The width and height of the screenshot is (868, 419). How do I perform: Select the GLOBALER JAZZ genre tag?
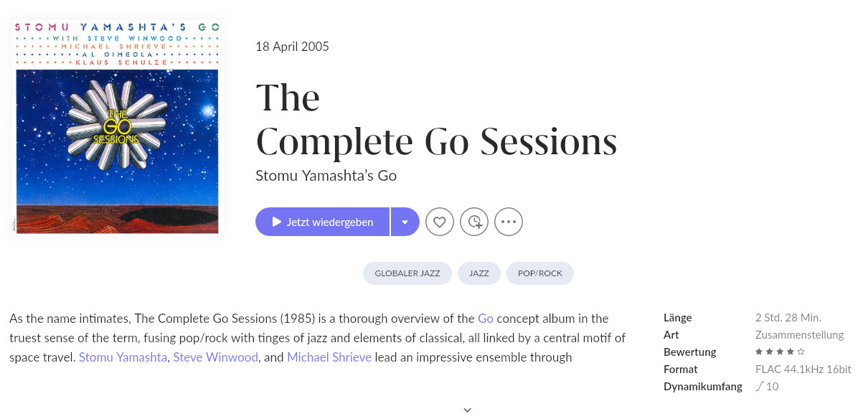pos(407,273)
